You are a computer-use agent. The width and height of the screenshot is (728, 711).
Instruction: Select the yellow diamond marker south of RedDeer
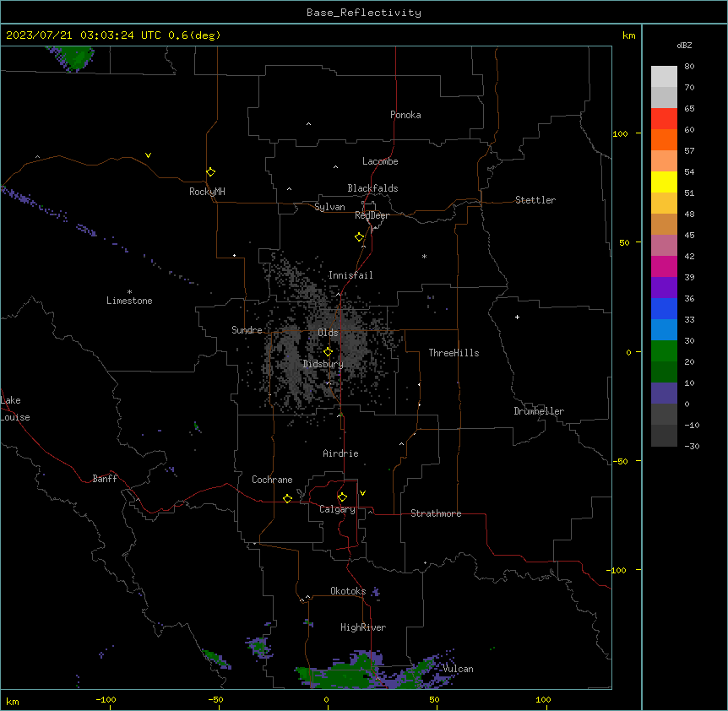point(360,237)
